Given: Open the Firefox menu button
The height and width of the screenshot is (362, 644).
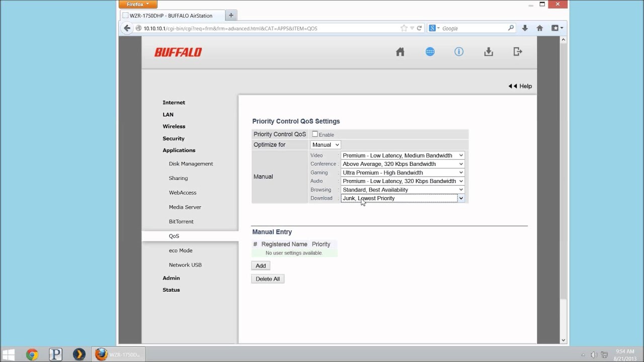Looking at the screenshot, I should (x=138, y=4).
